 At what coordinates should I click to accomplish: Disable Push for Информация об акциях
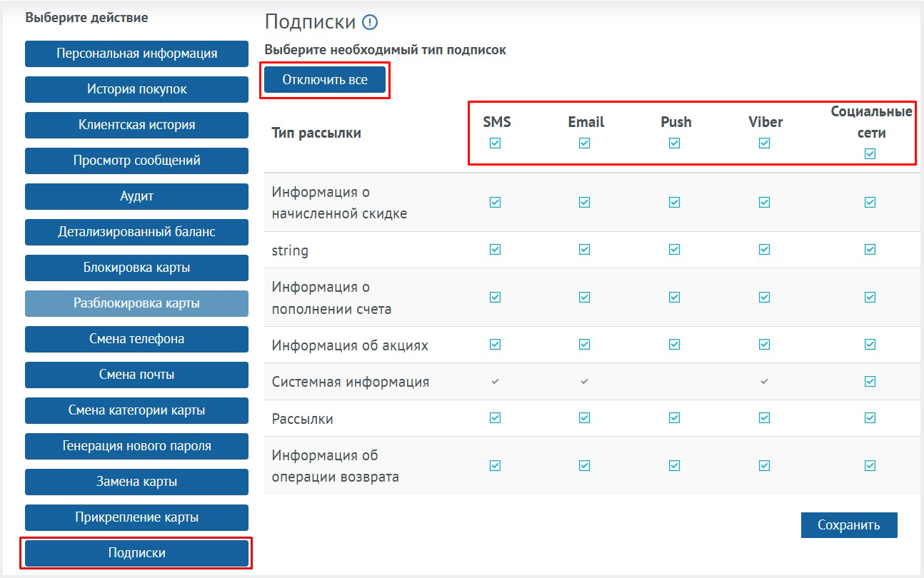[x=675, y=345]
